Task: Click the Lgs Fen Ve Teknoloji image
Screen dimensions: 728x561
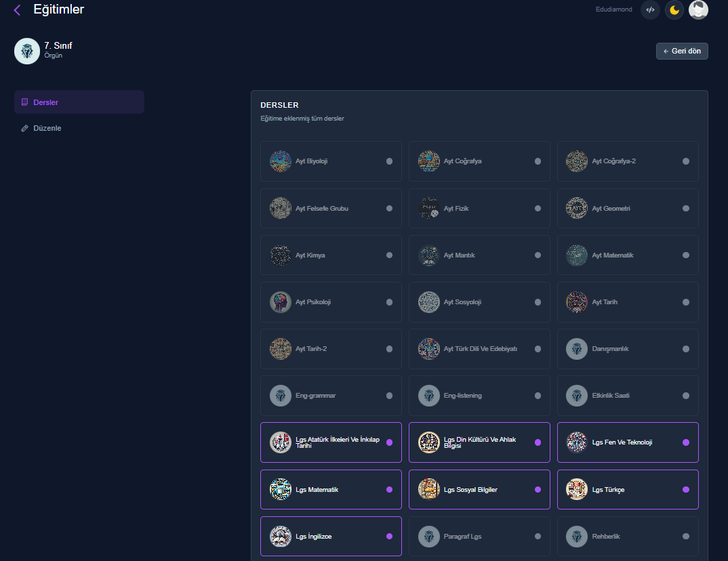Action: [577, 442]
